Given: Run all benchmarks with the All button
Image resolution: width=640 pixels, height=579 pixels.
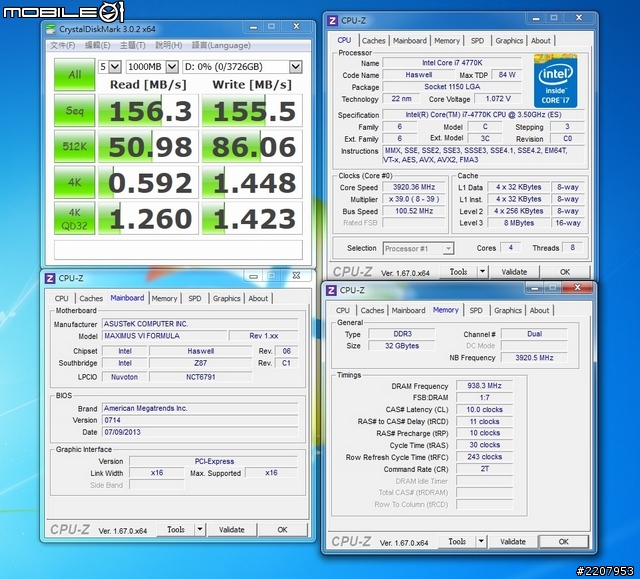Looking at the screenshot, I should coord(75,75).
